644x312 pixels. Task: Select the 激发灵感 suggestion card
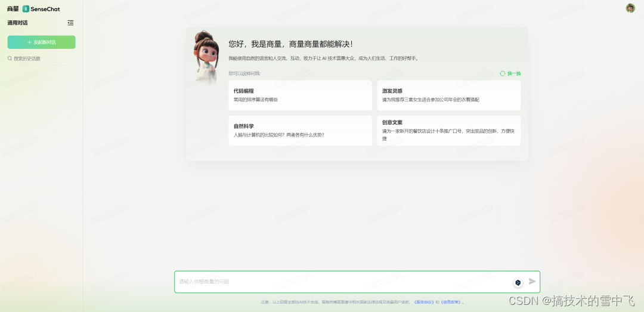coord(448,95)
